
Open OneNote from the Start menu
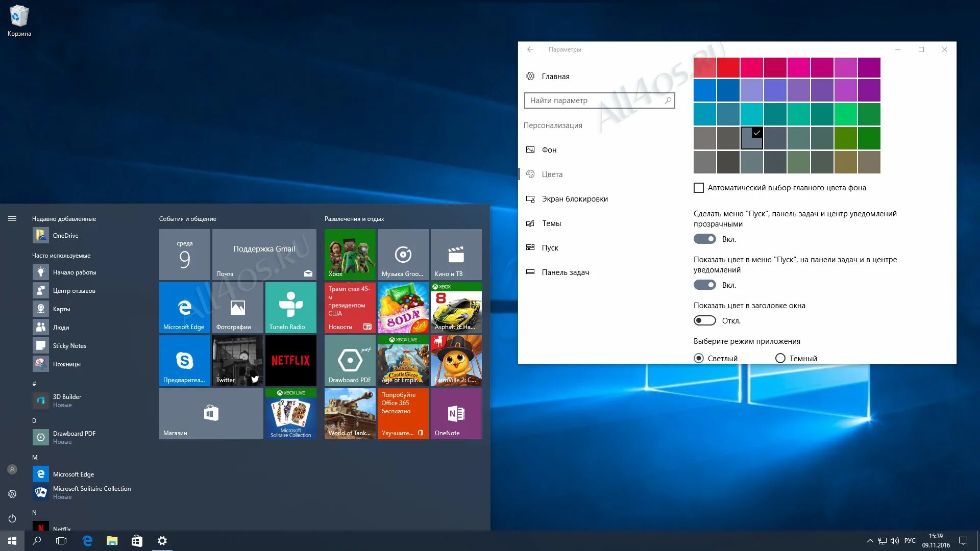click(x=456, y=413)
